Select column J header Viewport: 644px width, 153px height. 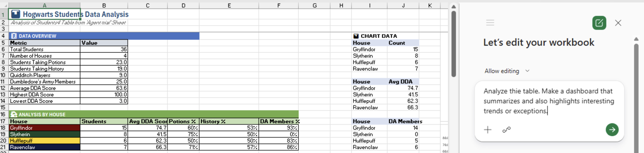coord(403,6)
